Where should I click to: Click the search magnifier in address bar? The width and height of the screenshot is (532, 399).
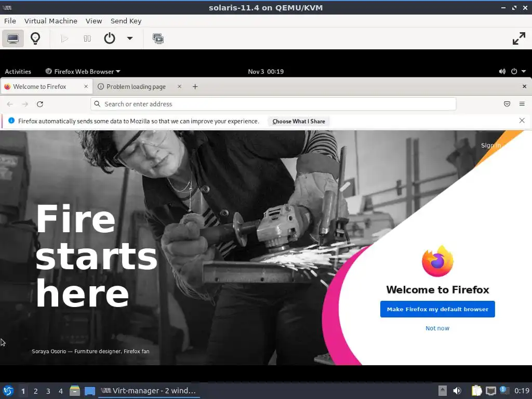point(97,104)
